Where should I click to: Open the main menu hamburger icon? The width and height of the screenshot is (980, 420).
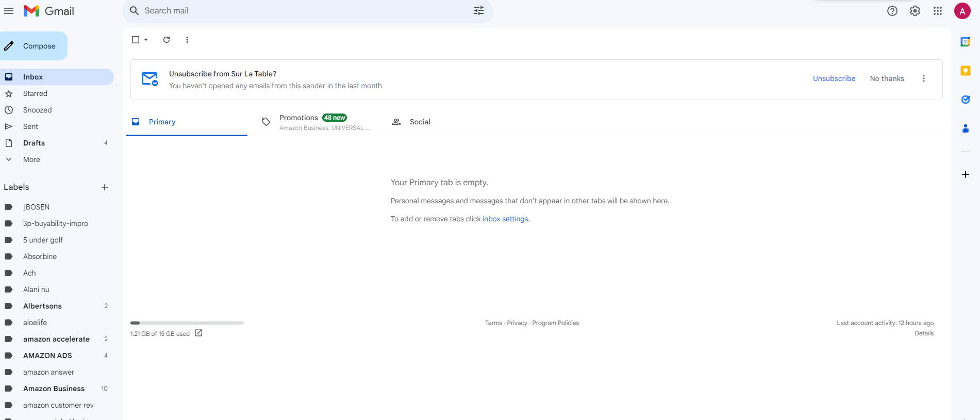click(x=9, y=11)
